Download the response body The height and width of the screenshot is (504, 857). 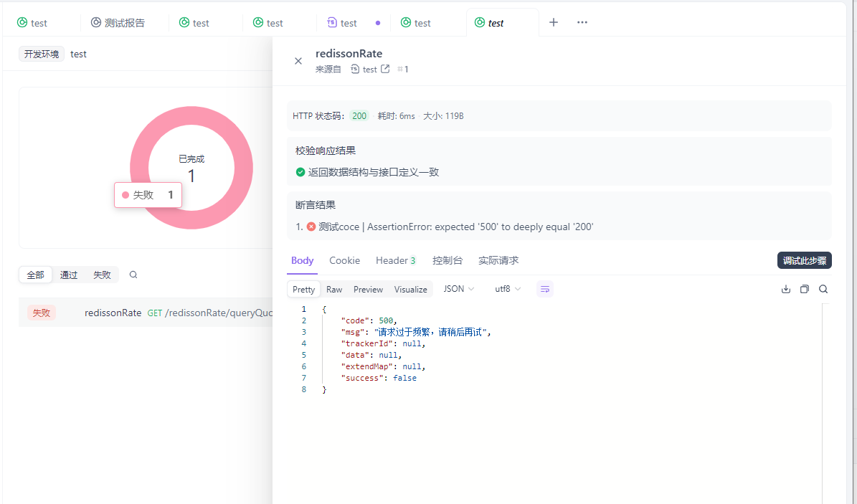(785, 288)
